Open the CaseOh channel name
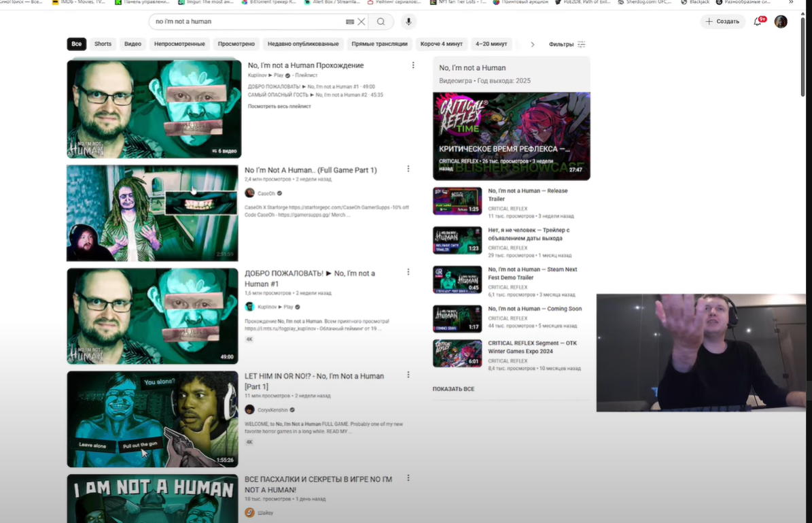 click(x=266, y=193)
